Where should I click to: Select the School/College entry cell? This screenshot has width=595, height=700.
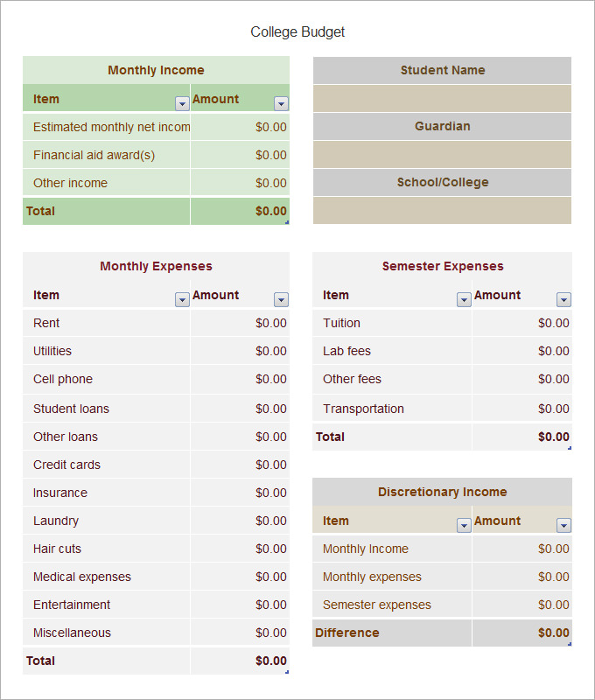point(442,210)
